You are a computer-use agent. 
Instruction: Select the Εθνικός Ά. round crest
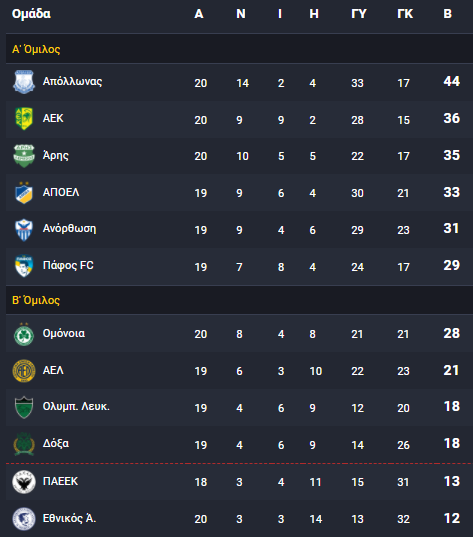(24, 519)
